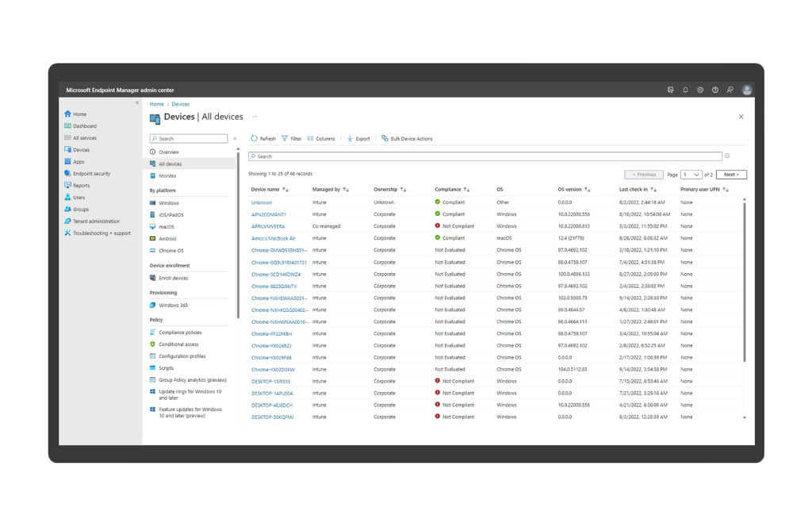
Task: Click the Home breadcrumb link
Action: (156, 104)
